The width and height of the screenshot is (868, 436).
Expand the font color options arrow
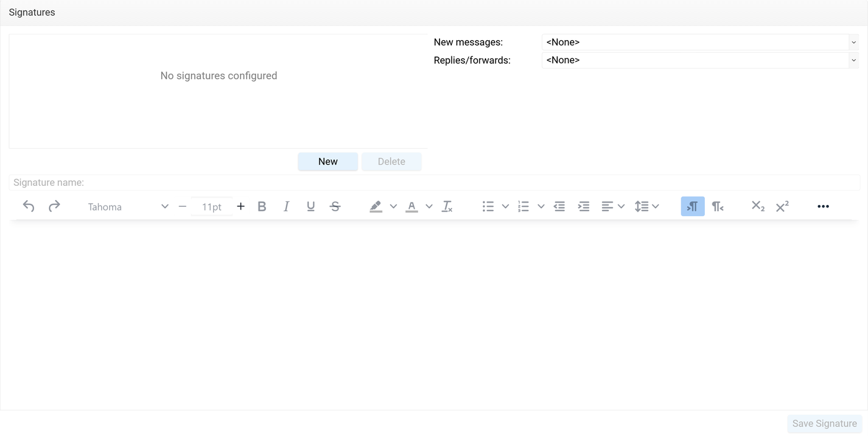tap(429, 206)
